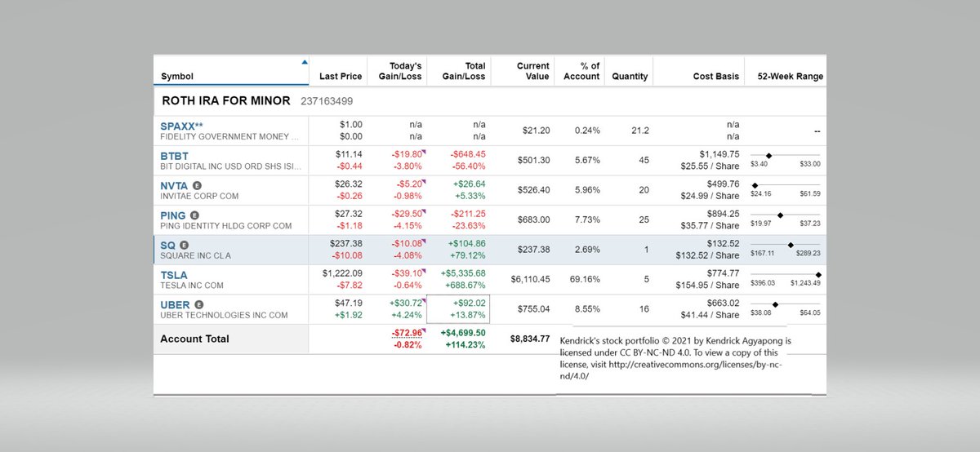Sort by the 52-Week Range header
Image resolution: width=980 pixels, height=452 pixels.
pyautogui.click(x=791, y=77)
